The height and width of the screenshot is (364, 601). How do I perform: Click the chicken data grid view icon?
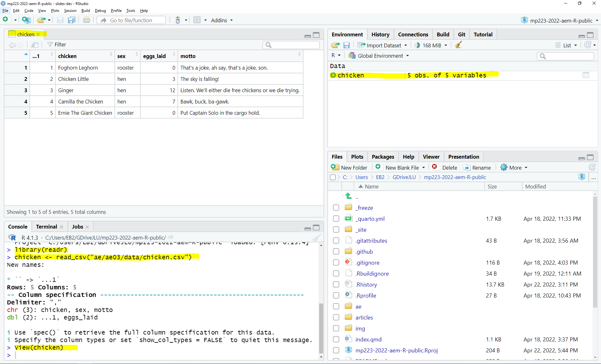point(586,75)
